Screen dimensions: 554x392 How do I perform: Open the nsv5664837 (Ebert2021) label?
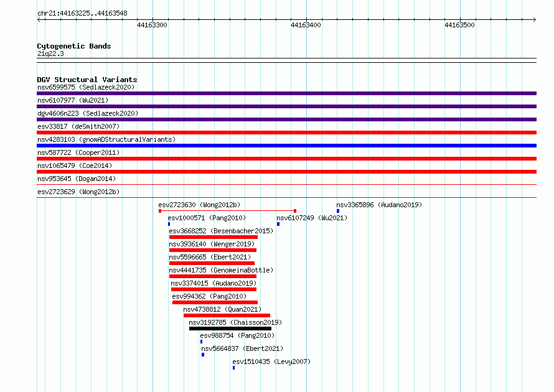pos(242,348)
